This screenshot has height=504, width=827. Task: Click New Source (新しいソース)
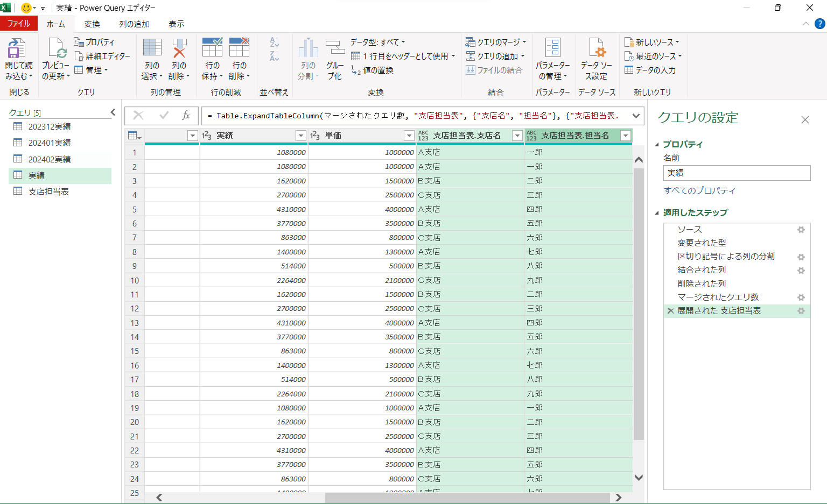pyautogui.click(x=651, y=42)
